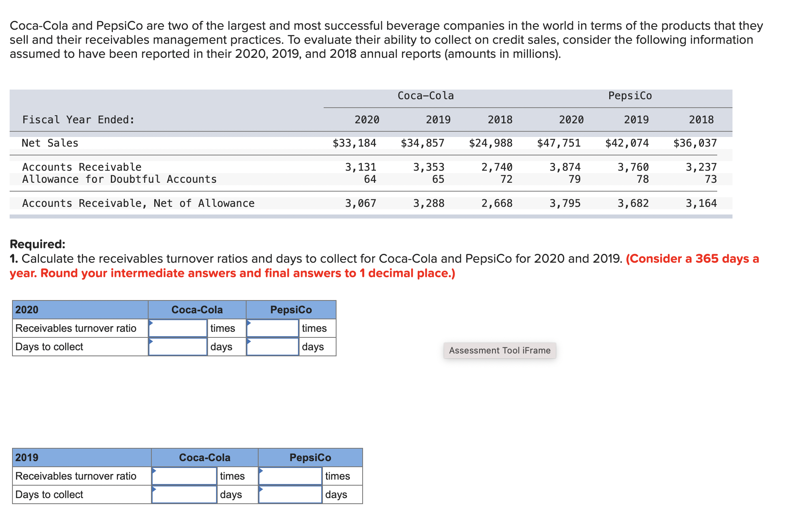Click the Required heading text
The image size is (812, 527).
(37, 244)
